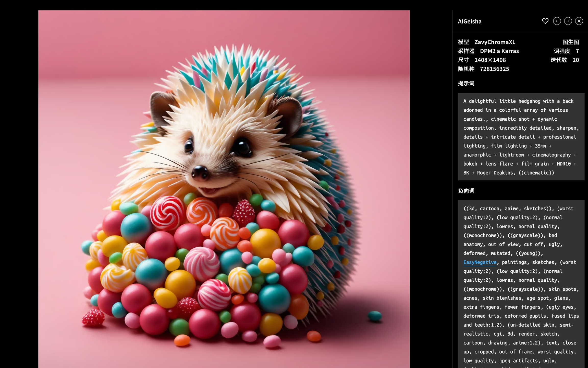
Task: Go to next image using right arrow
Action: 568,21
